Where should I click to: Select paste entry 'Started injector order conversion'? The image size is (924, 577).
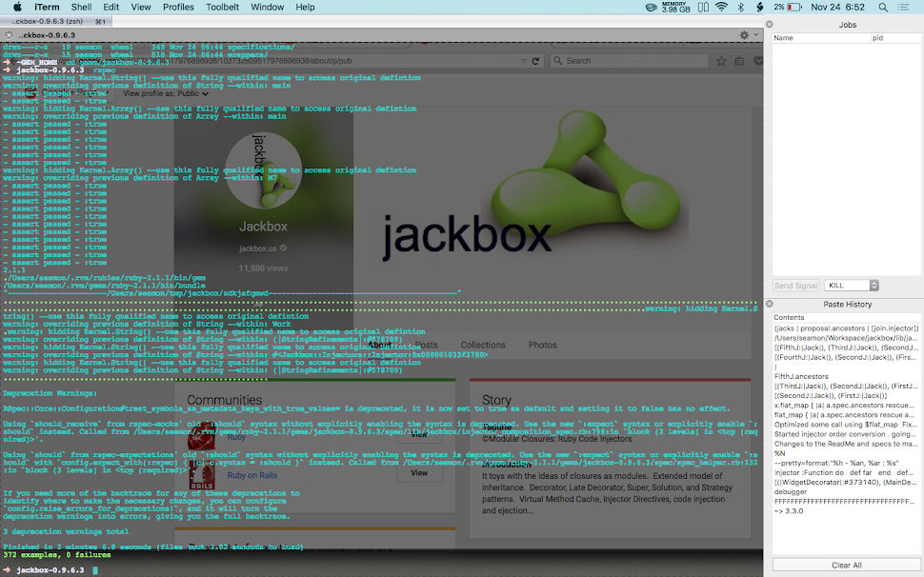tap(846, 434)
